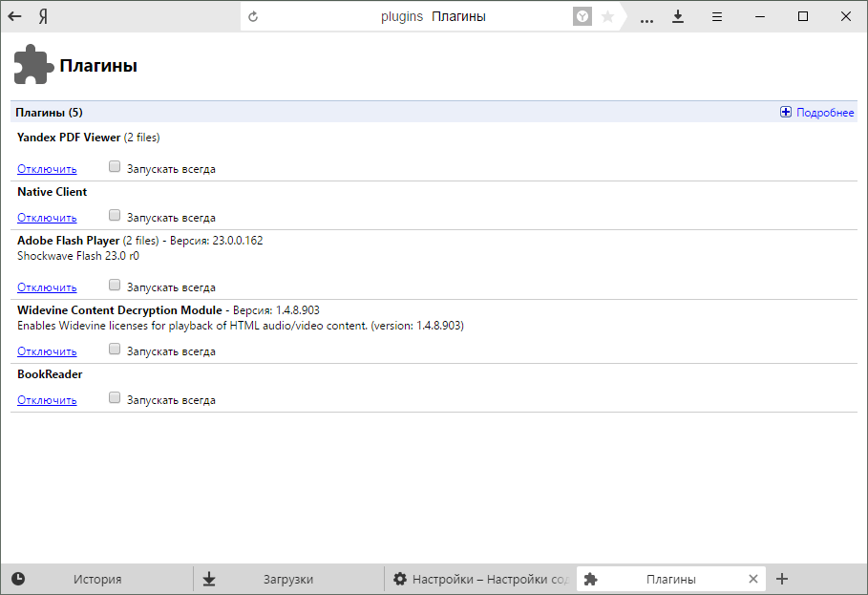Switch to the Настройки tab

480,579
